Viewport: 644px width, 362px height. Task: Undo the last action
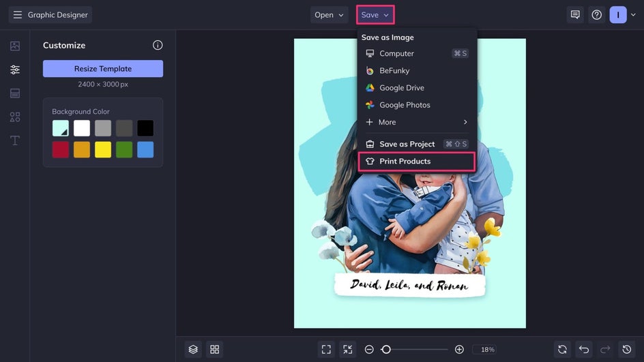coord(584,349)
